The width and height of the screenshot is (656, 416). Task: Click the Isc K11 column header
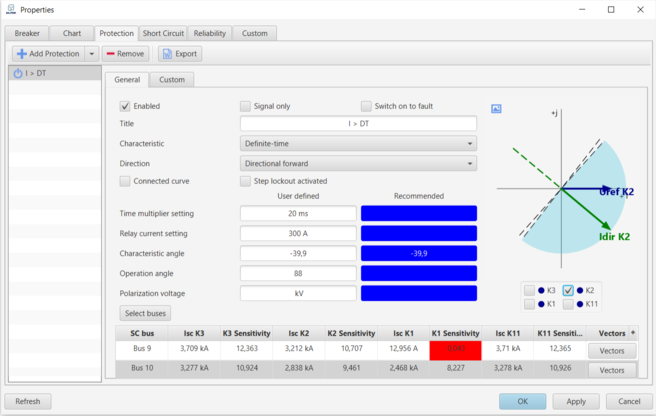click(507, 334)
